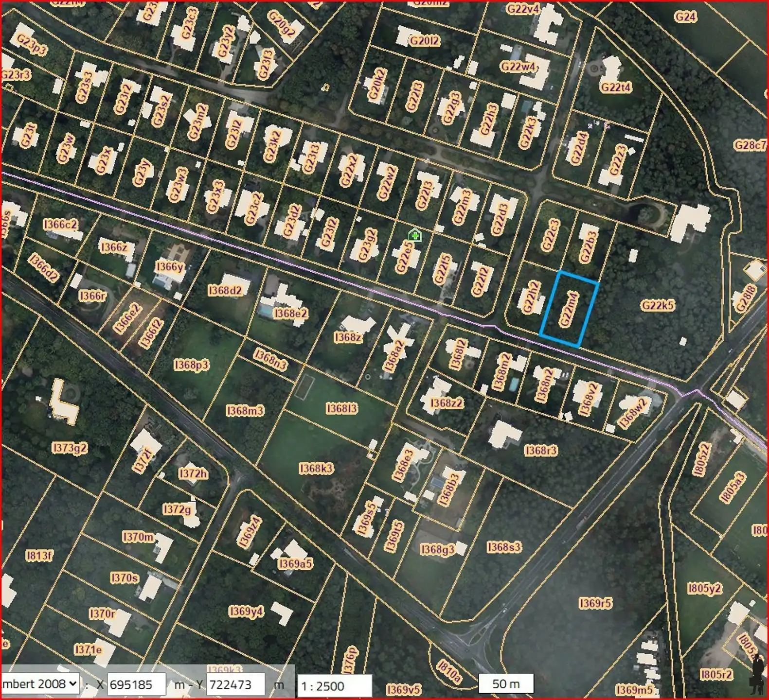Open the Lambert 2008 coordinate system dropdown
The width and height of the screenshot is (769, 700).
point(40,684)
